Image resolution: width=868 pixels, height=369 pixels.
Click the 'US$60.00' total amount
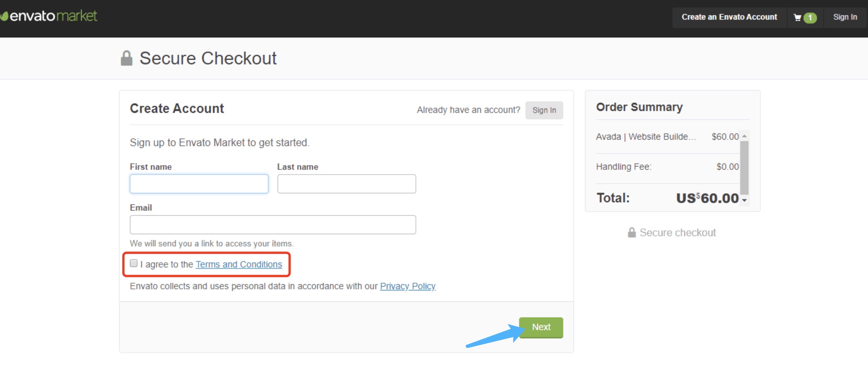pyautogui.click(x=707, y=198)
